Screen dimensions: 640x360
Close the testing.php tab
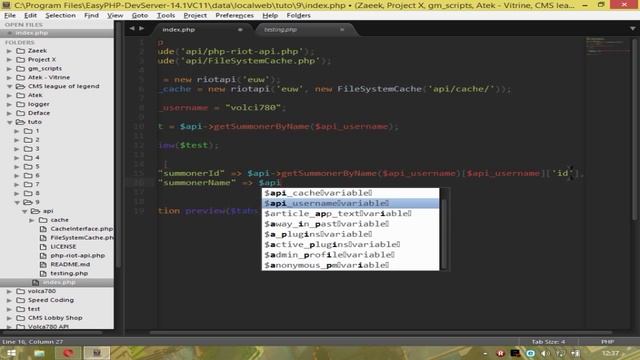(342, 29)
